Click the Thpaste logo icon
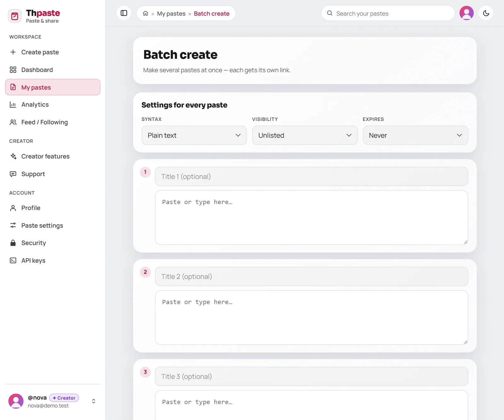Image resolution: width=504 pixels, height=420 pixels. coord(14,16)
